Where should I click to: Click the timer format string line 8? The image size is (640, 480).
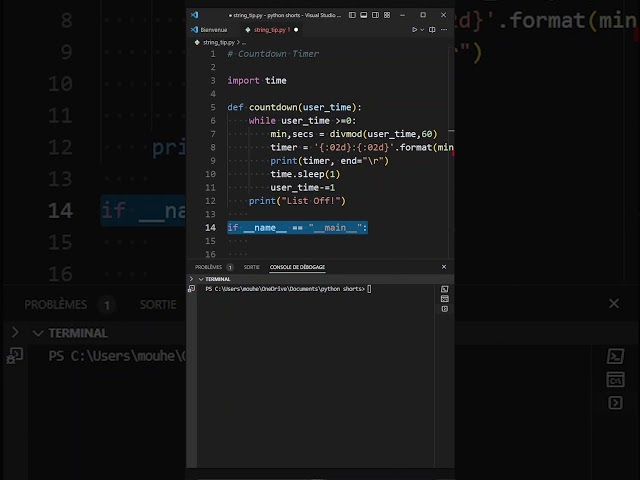(x=362, y=147)
